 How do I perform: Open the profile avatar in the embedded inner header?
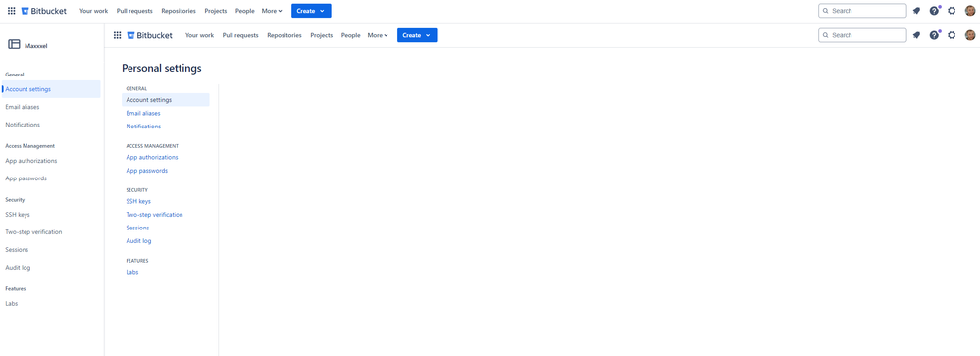(970, 35)
